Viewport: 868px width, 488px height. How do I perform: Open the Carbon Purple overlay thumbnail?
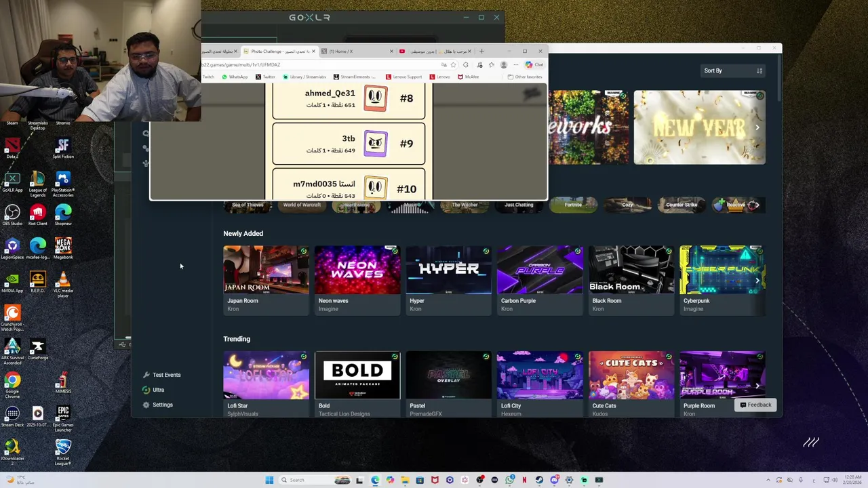coord(540,270)
